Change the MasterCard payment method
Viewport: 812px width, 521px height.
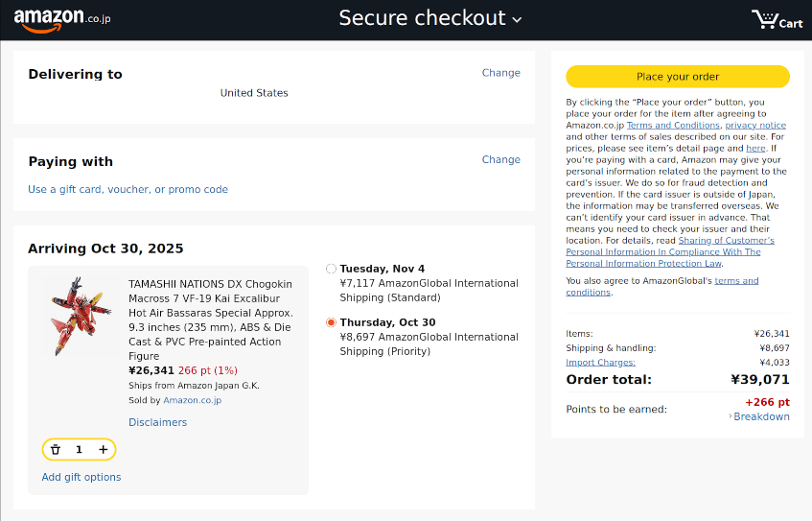[500, 159]
